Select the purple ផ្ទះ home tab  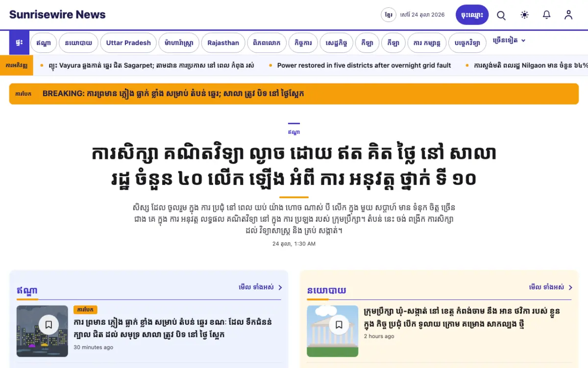pos(19,43)
